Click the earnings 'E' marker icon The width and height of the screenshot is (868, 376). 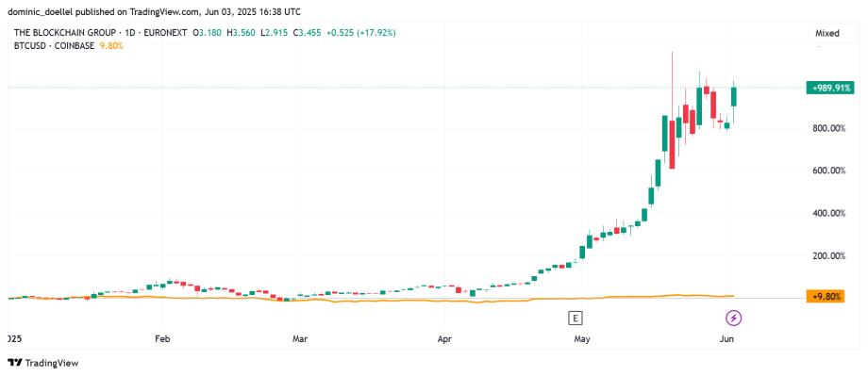(576, 318)
